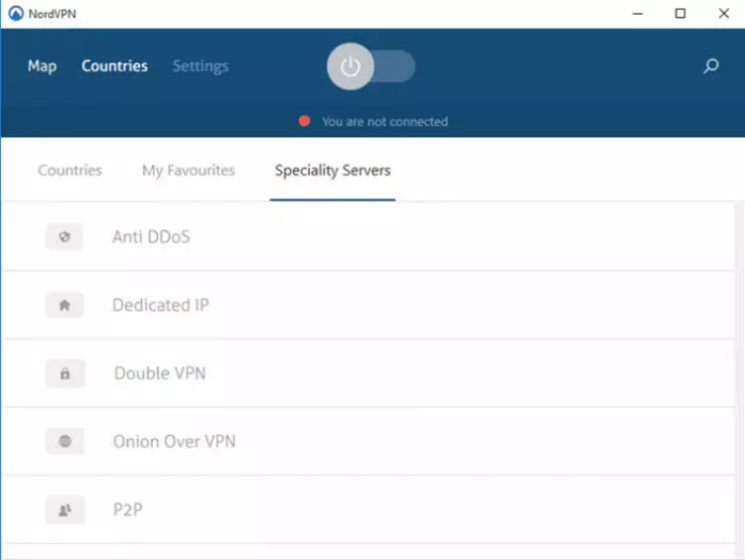Select the Dedicated IP server label

point(161,306)
